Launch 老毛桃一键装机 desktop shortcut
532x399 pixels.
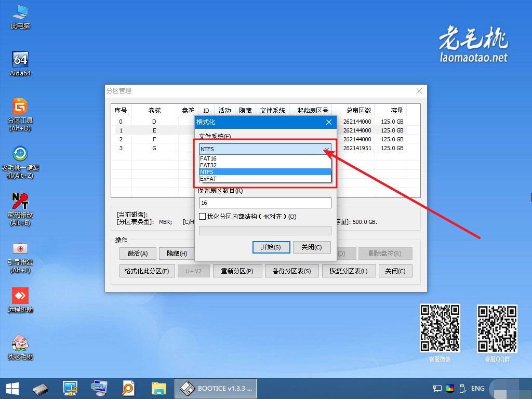(20, 162)
